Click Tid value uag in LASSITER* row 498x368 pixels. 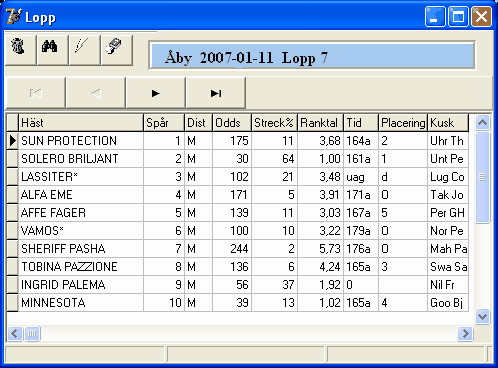pos(361,177)
